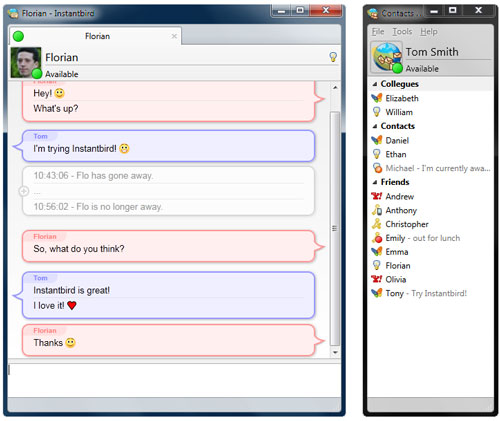Select Andrew in the Friends group

(x=430, y=196)
